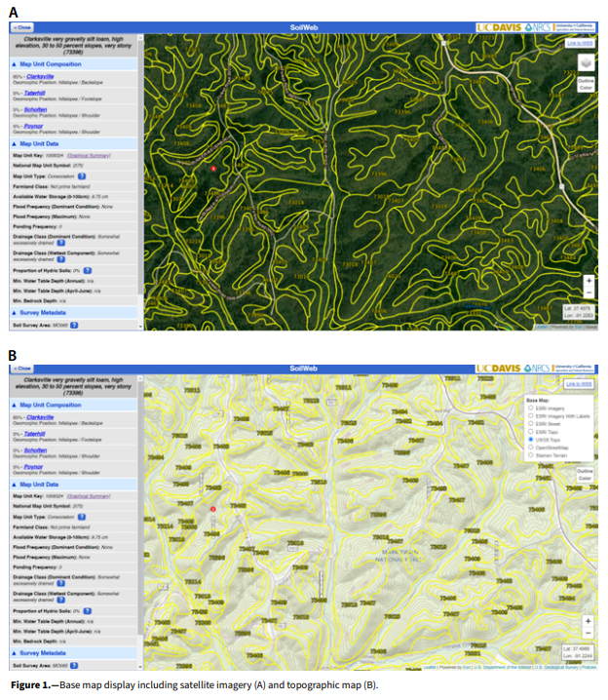
Task: Open Clarksville soil series link in panel A
Action: coord(40,76)
